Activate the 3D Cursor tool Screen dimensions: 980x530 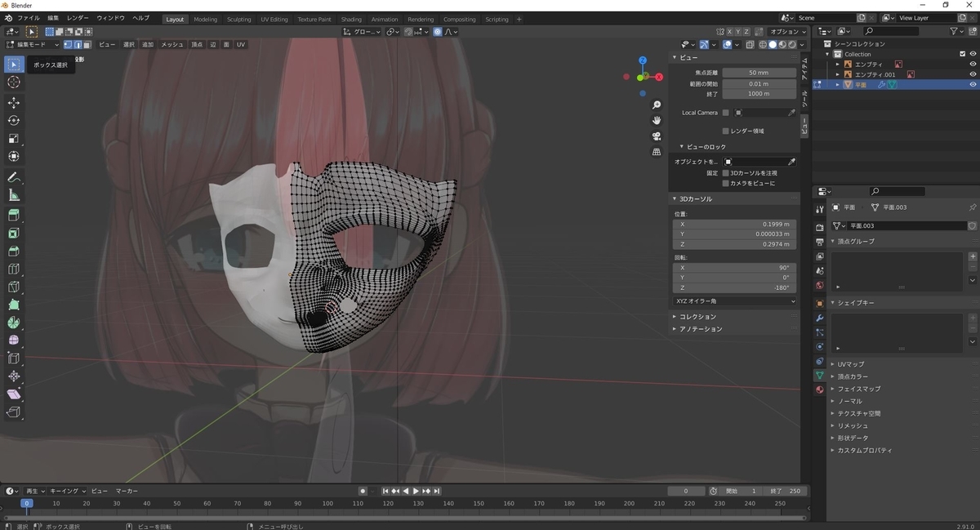pos(14,82)
